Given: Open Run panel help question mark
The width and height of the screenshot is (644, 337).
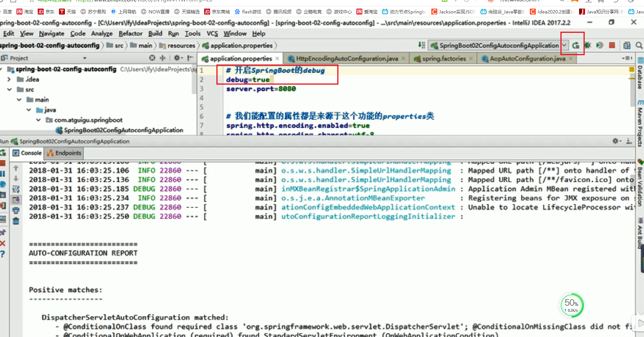Looking at the screenshot, I should pyautogui.click(x=3, y=254).
